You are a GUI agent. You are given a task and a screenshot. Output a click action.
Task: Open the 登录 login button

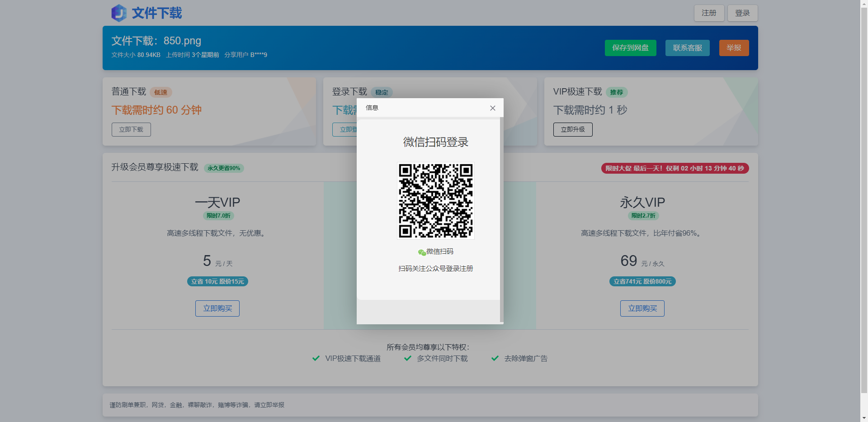(x=742, y=13)
